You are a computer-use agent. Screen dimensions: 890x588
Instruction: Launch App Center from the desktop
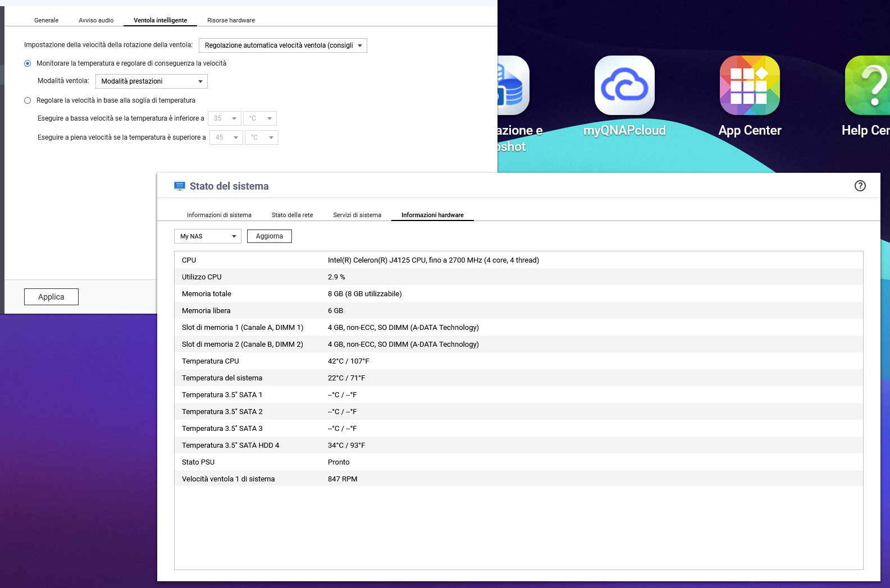(x=750, y=86)
